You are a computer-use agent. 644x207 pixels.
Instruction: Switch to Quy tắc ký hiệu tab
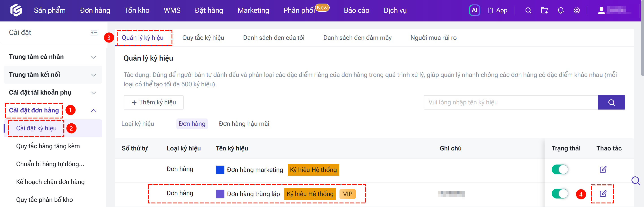tap(203, 38)
